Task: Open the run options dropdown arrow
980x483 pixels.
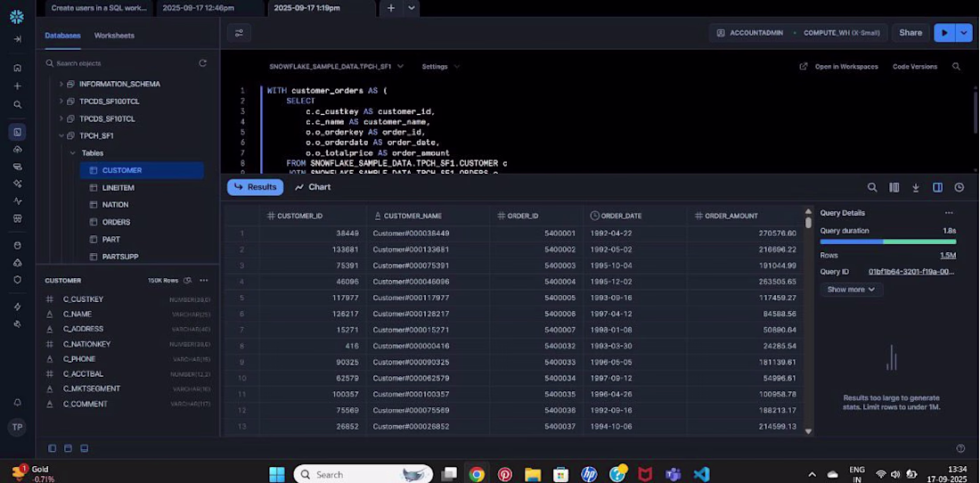Action: click(963, 33)
